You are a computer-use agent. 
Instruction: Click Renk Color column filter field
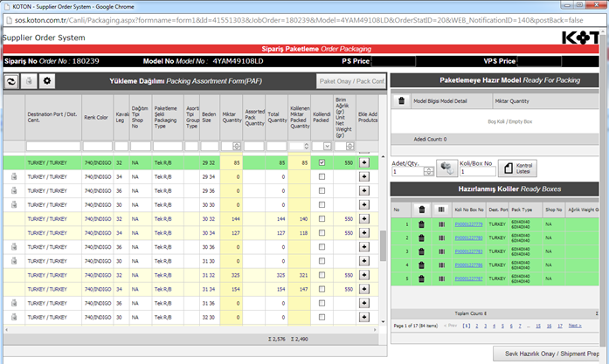pyautogui.click(x=98, y=147)
